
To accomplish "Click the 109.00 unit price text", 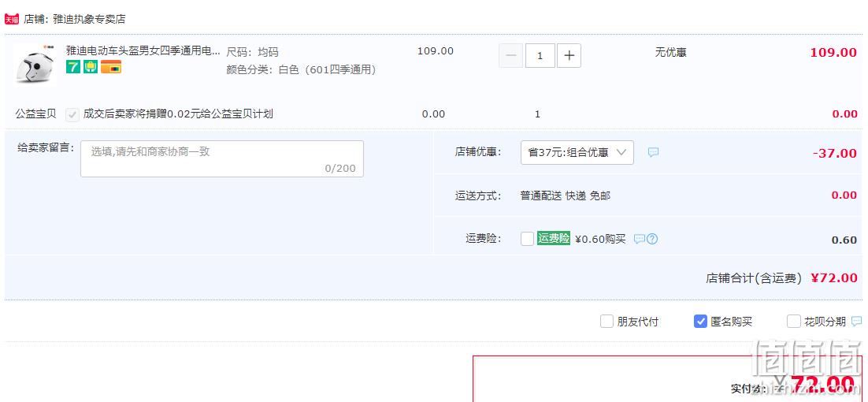I will [435, 51].
